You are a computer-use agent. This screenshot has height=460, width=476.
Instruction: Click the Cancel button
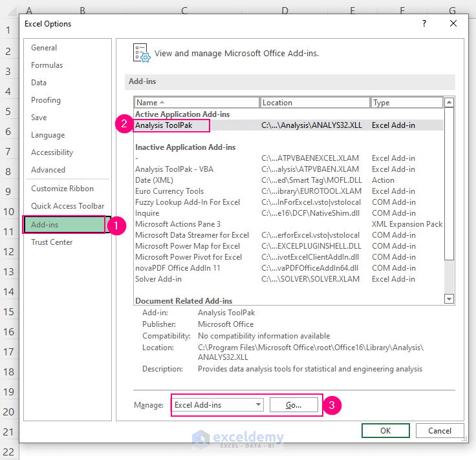(x=440, y=430)
